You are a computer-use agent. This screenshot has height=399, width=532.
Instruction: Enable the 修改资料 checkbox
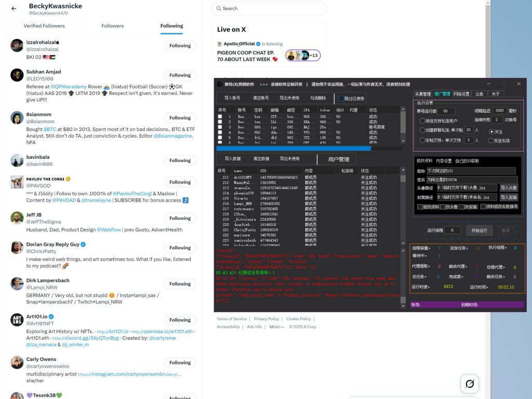(420, 207)
